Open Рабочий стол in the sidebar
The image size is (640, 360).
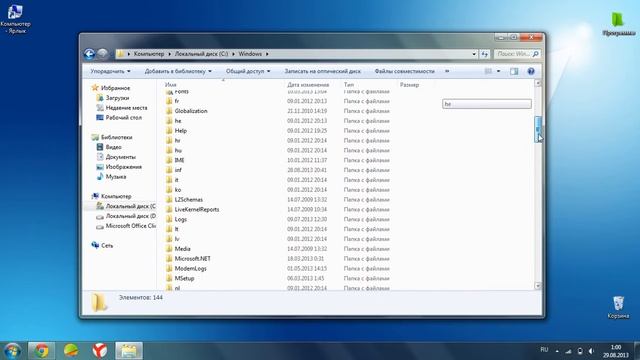124,118
